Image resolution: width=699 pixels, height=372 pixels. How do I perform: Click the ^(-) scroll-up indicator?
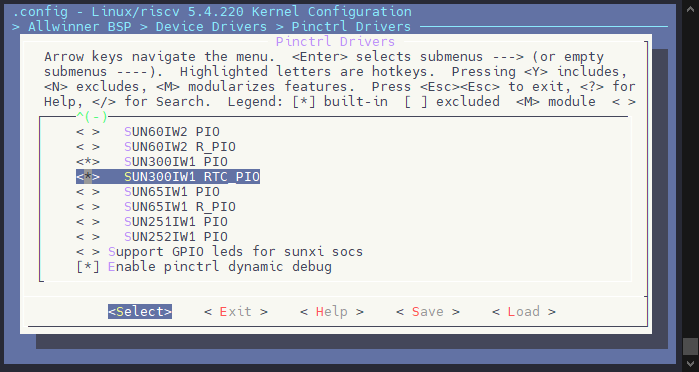92,117
